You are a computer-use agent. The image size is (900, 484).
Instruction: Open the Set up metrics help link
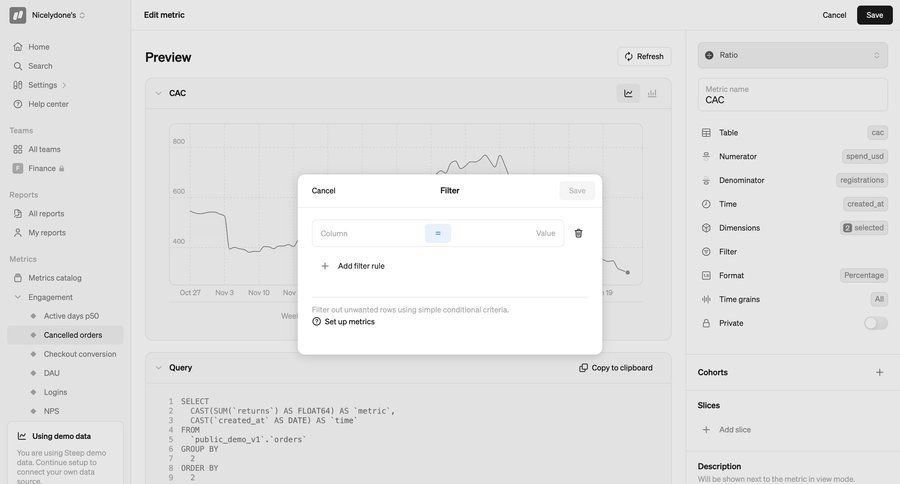click(x=343, y=322)
